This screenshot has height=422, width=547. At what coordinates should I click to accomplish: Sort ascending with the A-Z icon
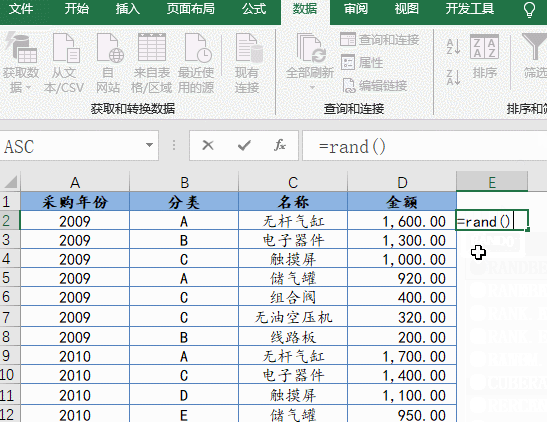point(453,47)
